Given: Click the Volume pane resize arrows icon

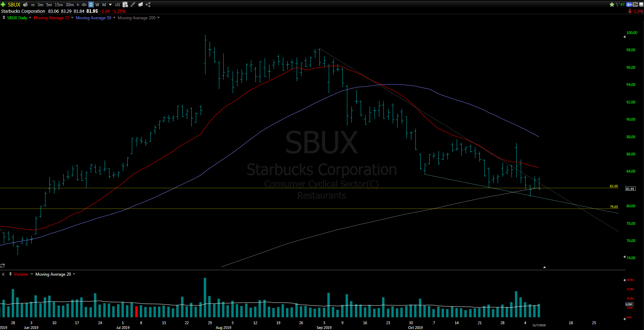Looking at the screenshot, I should coord(10,274).
